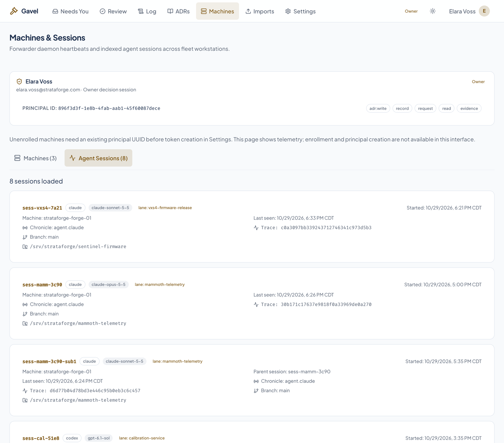Click the chronicle broadcast icon in sess-vxs4-7a21
The image size is (504, 443).
pyautogui.click(x=25, y=228)
